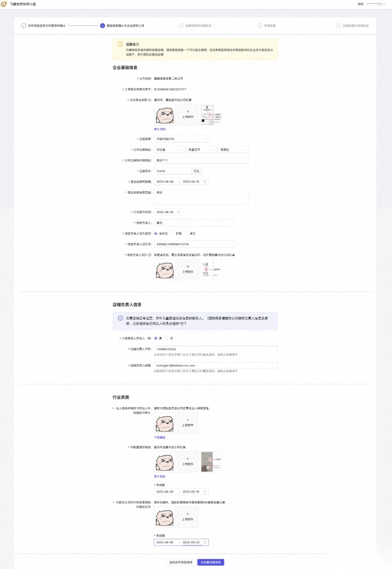Open the 注册国家 dropdown 中国大陆(CN)

(x=182, y=139)
